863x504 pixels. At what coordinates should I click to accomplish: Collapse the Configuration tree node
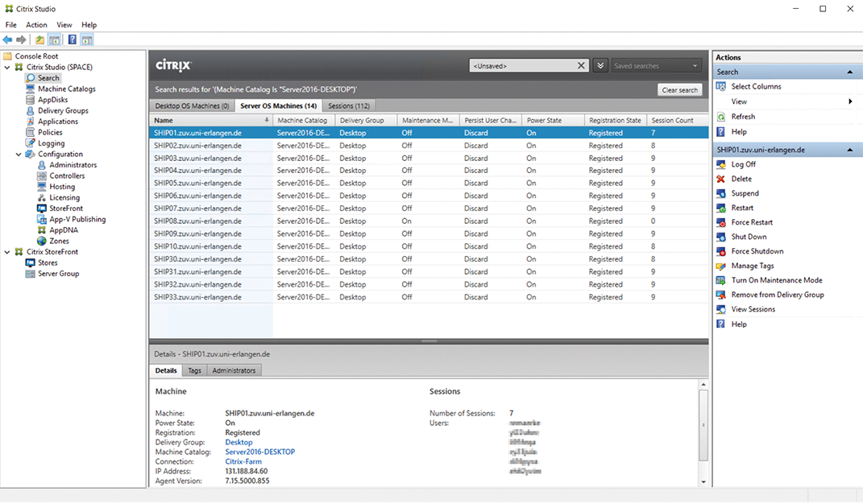[19, 155]
